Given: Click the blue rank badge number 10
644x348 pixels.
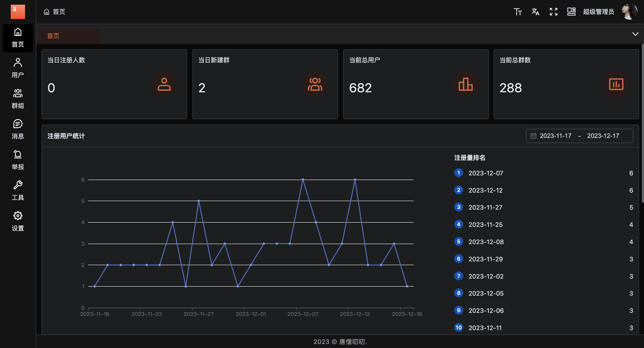Looking at the screenshot, I should [458, 327].
